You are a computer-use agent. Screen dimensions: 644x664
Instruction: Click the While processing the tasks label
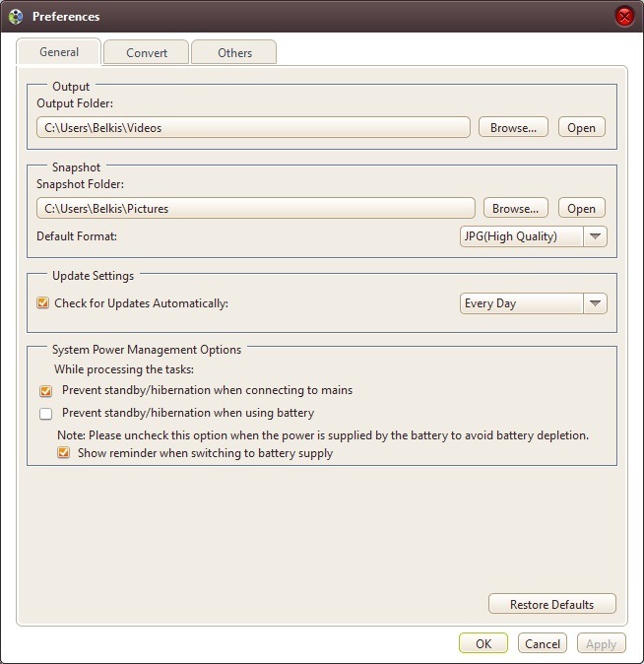[x=124, y=369]
